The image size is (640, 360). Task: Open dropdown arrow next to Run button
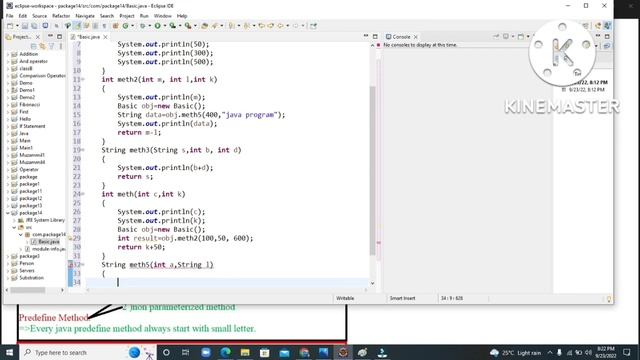click(x=164, y=26)
